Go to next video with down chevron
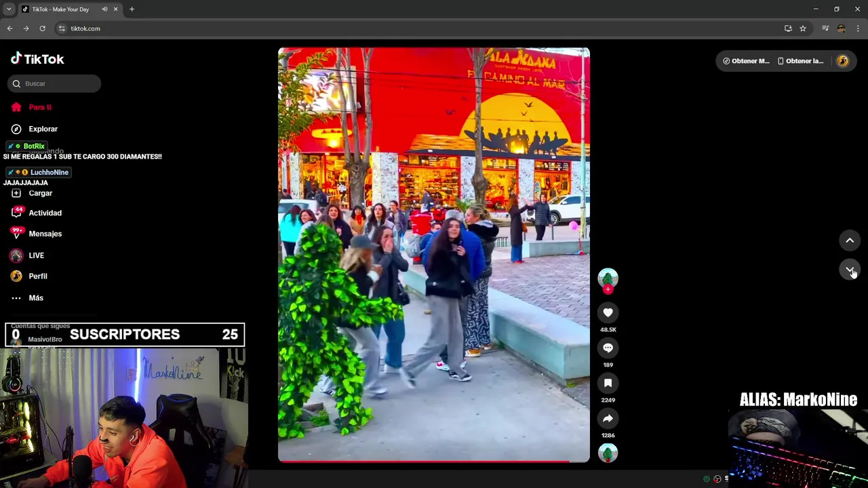Image resolution: width=868 pixels, height=488 pixels. pos(850,270)
